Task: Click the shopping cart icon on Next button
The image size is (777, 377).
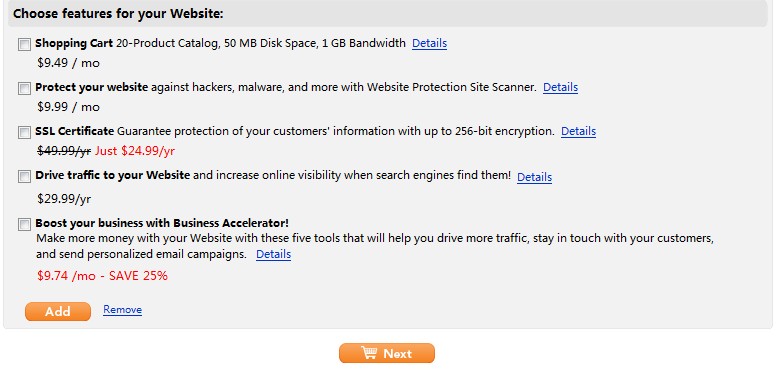Action: click(369, 353)
